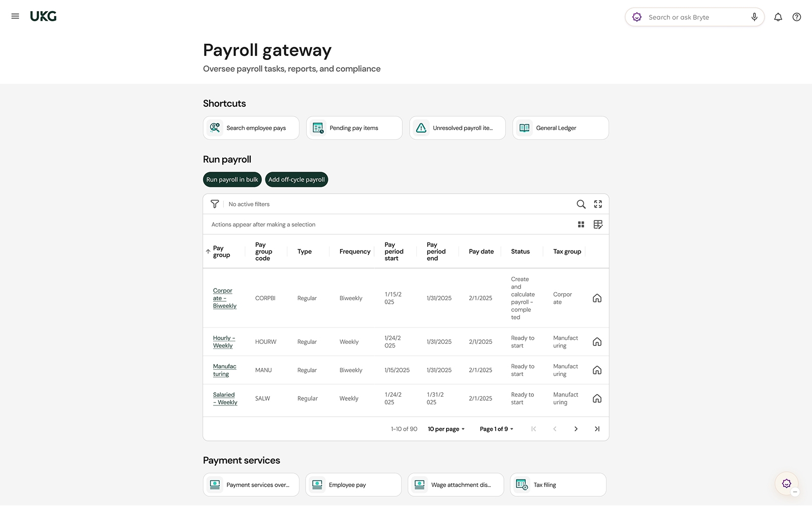Open the 10 per page dropdown
812x508 pixels.
[x=446, y=429]
